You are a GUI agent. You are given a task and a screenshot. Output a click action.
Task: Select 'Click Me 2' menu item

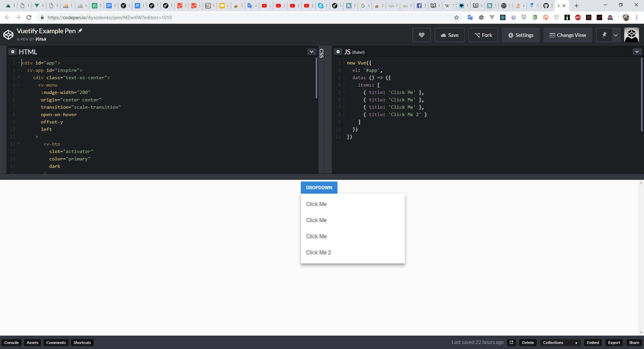(353, 252)
